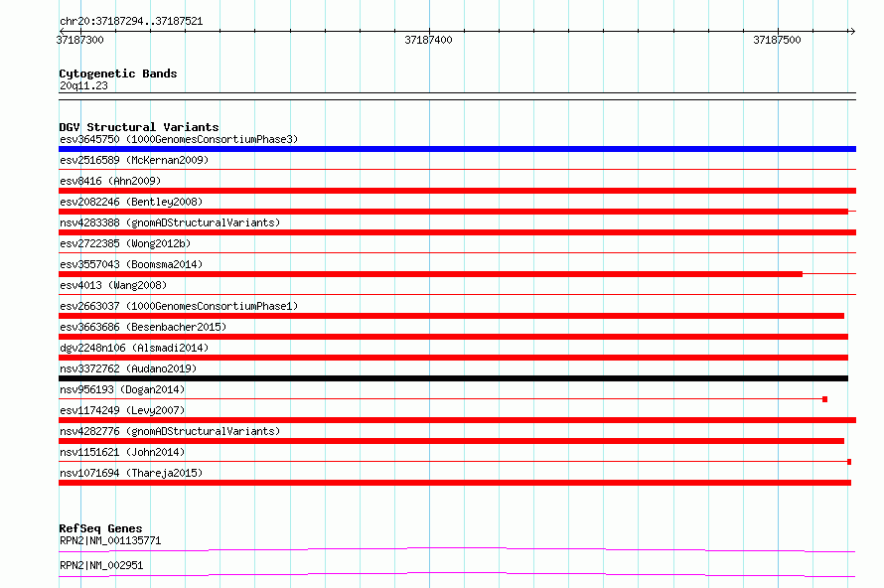The width and height of the screenshot is (884, 588).
Task: Select nsv4283388 (gnomADStructuralVariants) label
Action: click(170, 222)
